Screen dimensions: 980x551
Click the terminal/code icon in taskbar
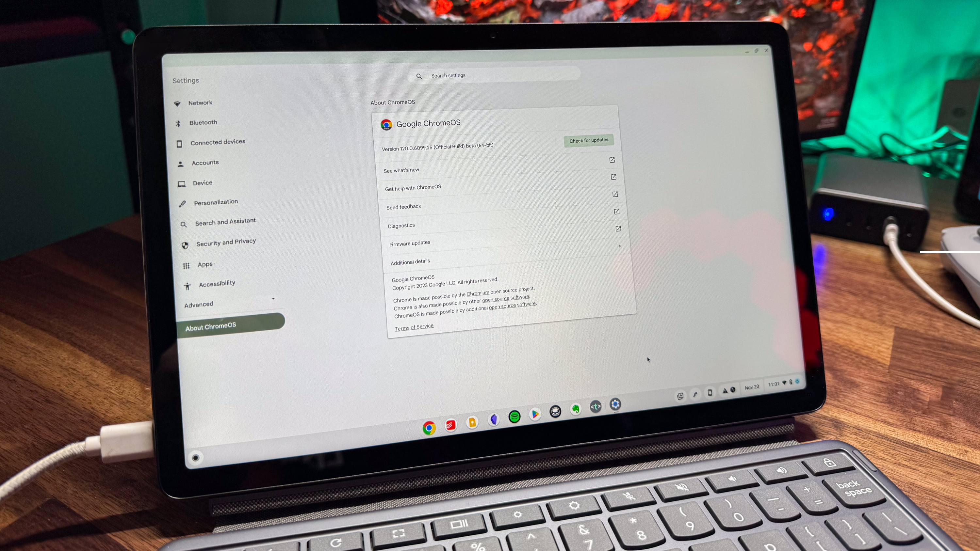pos(595,405)
